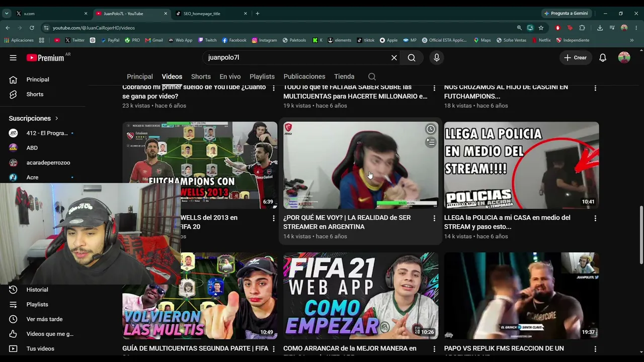Add ¿POR QUÉ ME VOY? to Watch Later
This screenshot has height=362, width=644.
coord(431,130)
